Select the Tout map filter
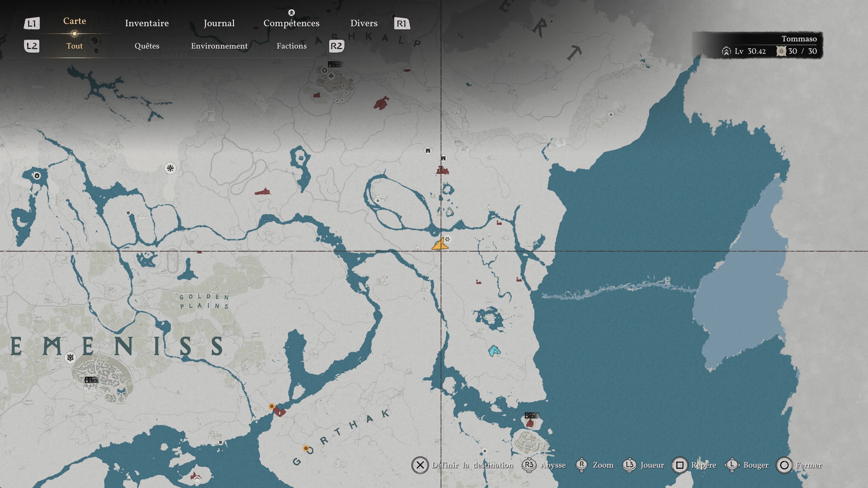Image resolution: width=868 pixels, height=488 pixels. pyautogui.click(x=74, y=46)
